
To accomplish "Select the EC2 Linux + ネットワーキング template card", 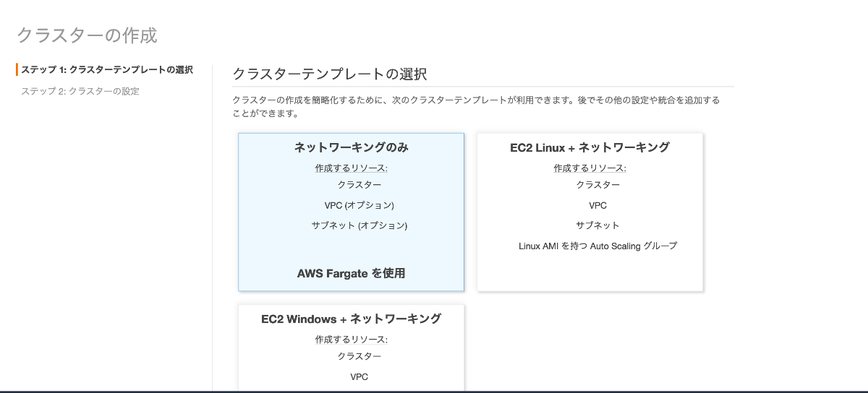I will (590, 212).
